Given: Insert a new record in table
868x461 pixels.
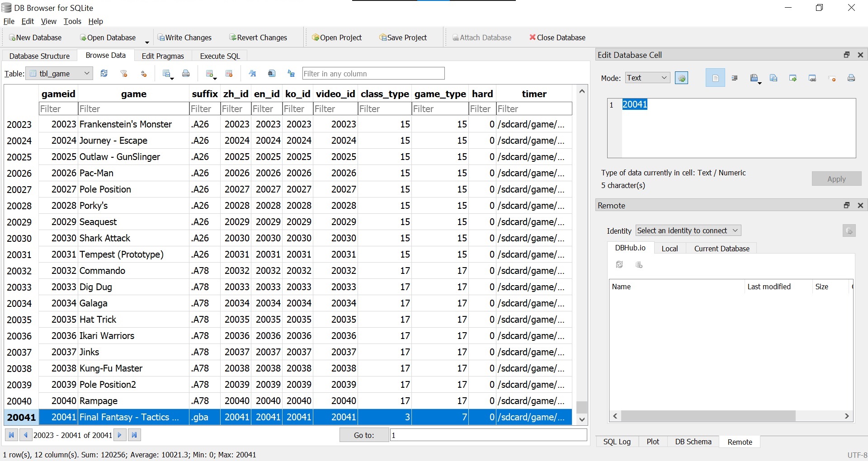Looking at the screenshot, I should click(x=210, y=74).
